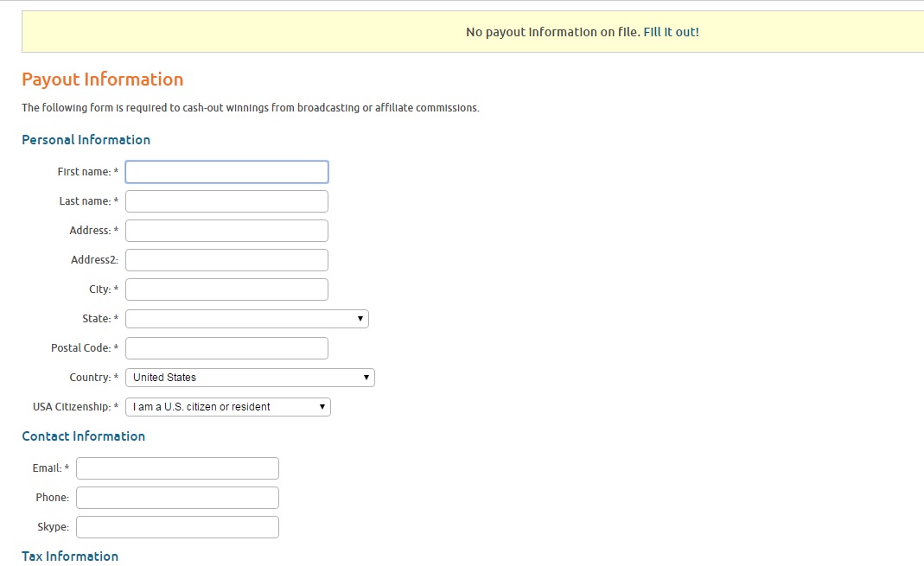Focus the Phone number field
The height and width of the screenshot is (566, 924).
click(177, 498)
